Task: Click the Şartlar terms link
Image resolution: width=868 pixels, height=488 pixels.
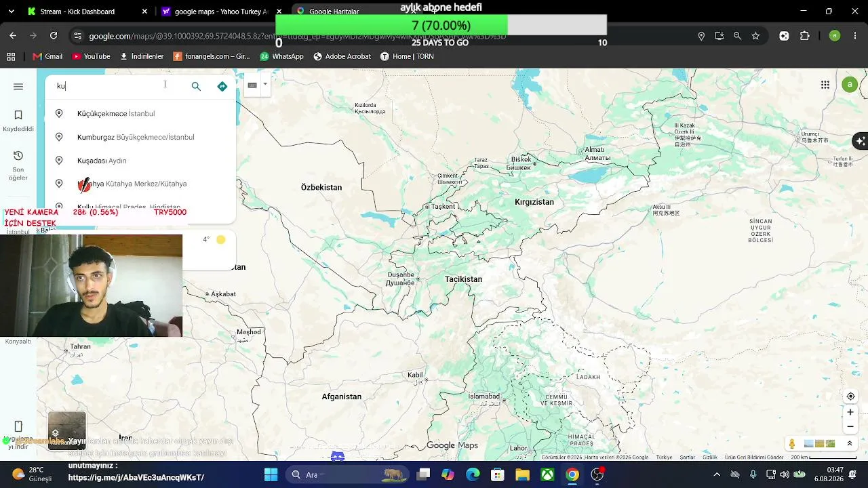Action: pos(688,457)
